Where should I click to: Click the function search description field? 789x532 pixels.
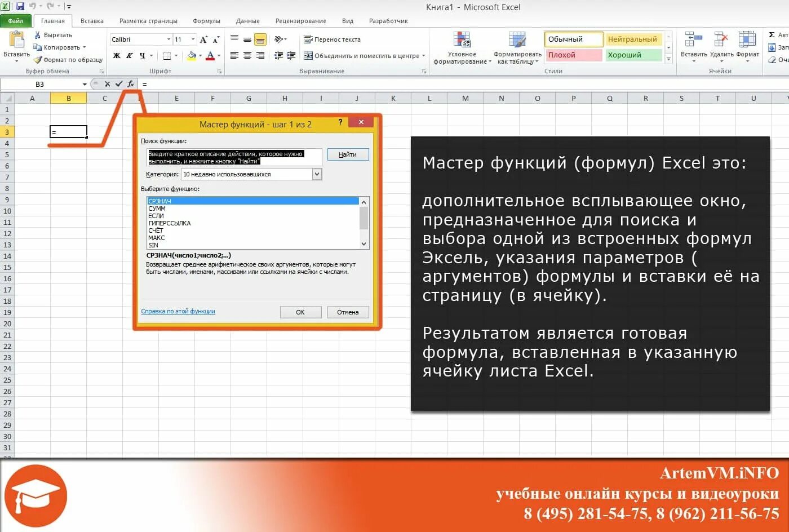233,157
